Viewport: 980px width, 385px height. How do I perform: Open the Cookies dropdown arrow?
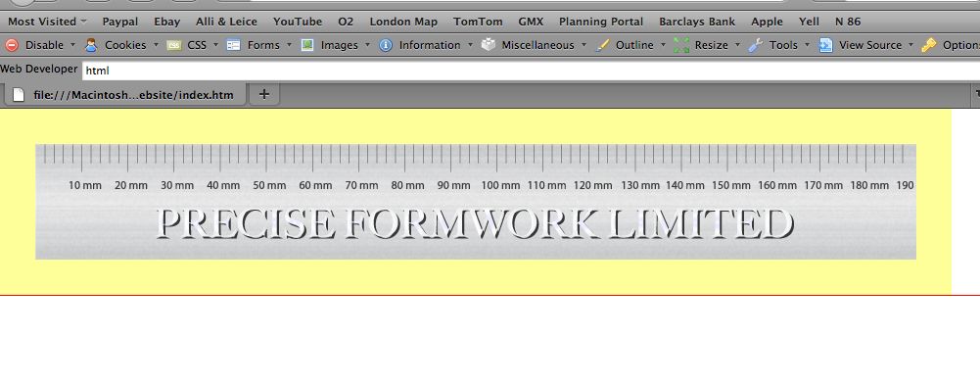[x=156, y=45]
